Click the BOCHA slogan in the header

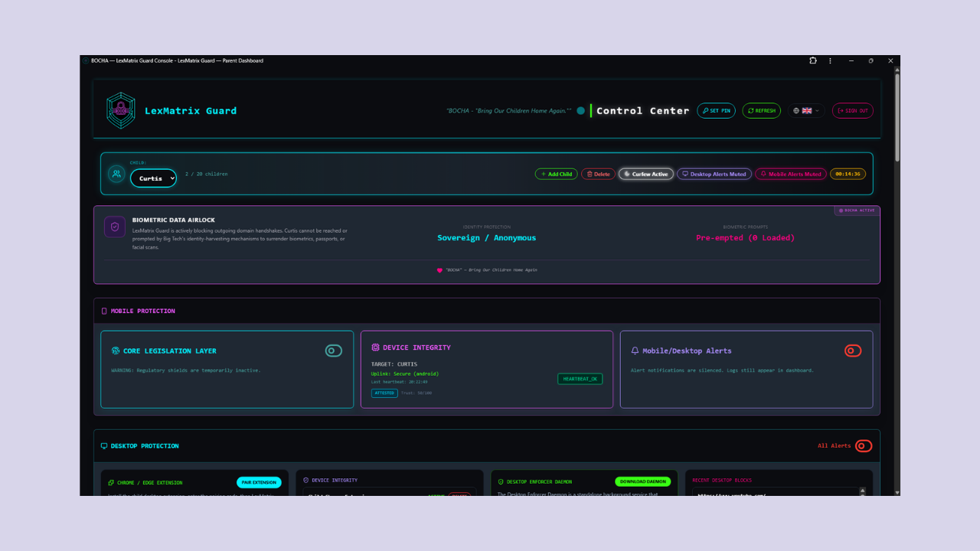point(509,111)
